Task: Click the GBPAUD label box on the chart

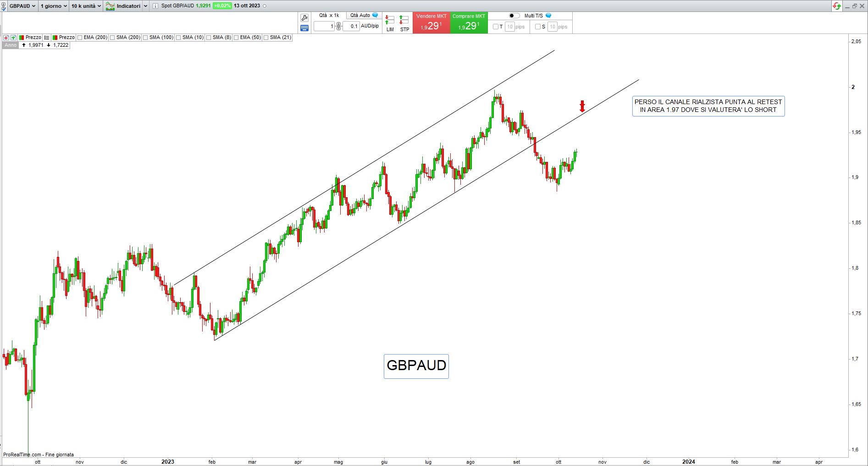Action: click(416, 366)
